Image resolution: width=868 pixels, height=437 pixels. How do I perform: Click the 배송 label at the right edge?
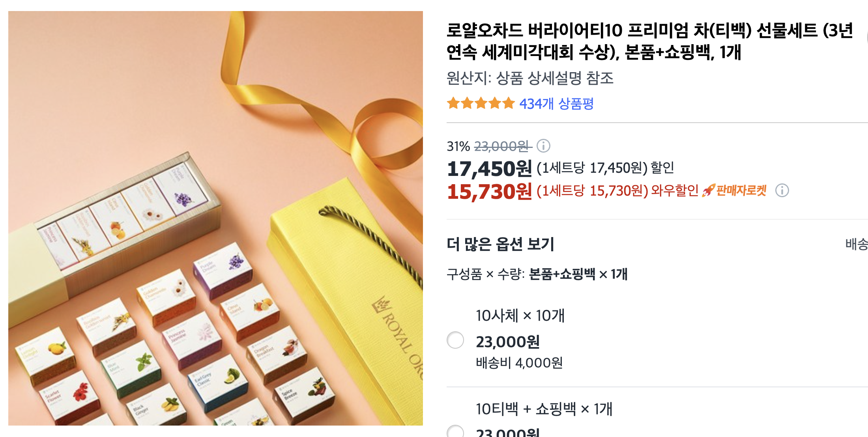[857, 244]
